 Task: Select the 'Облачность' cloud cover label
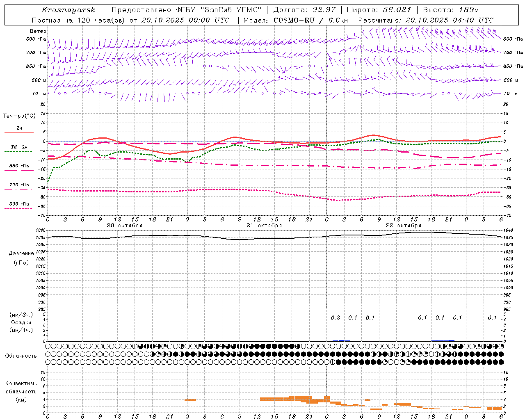(x=21, y=356)
